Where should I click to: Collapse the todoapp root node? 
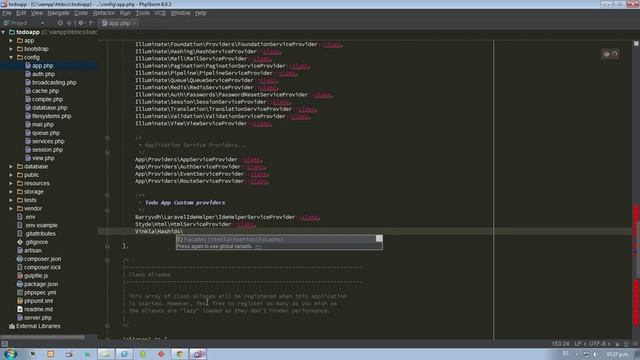[x=3, y=32]
